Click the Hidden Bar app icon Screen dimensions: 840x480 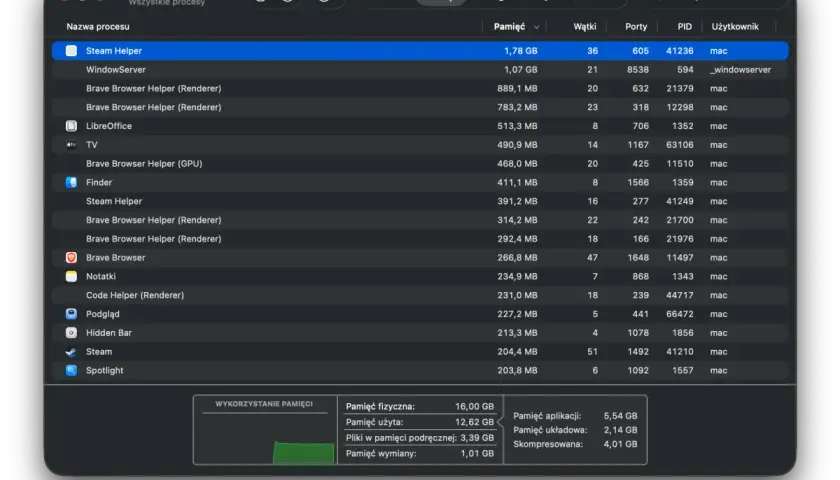click(71, 333)
